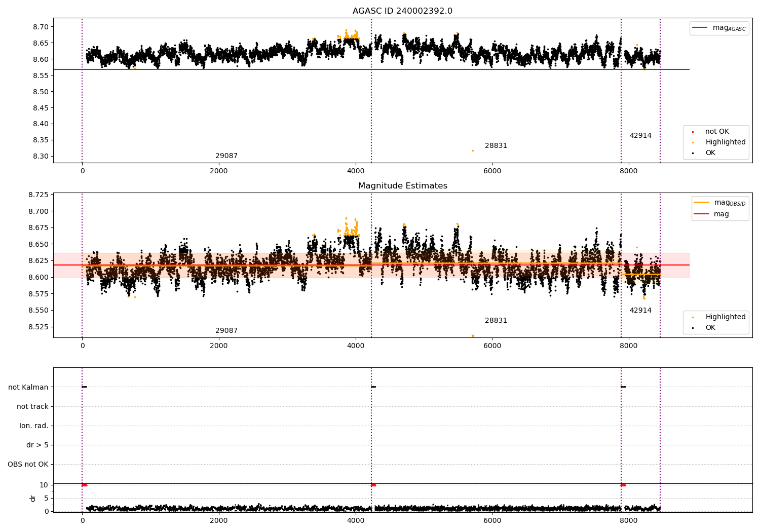Click "Highlighted" in the Magnitude Estimates legend

(726, 317)
